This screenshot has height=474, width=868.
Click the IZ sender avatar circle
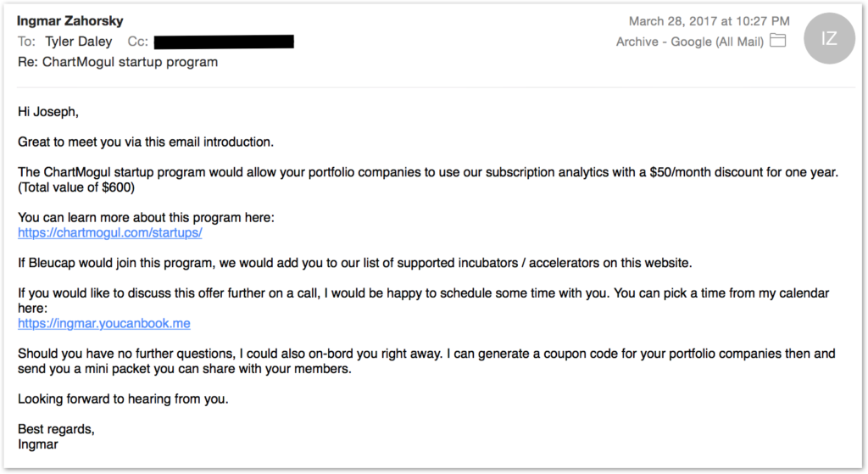829,38
